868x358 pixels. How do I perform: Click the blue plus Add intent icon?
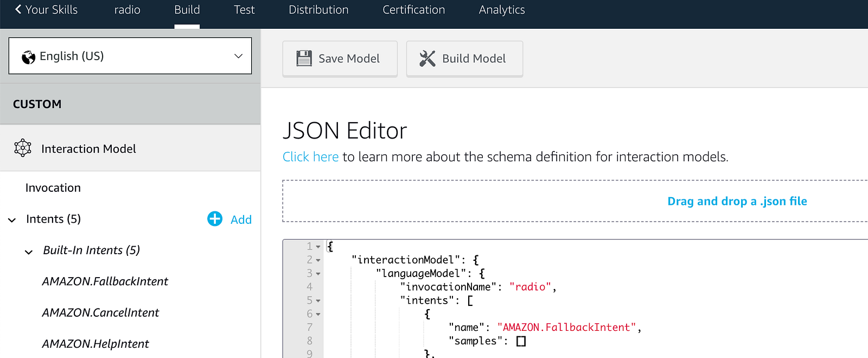coord(215,218)
